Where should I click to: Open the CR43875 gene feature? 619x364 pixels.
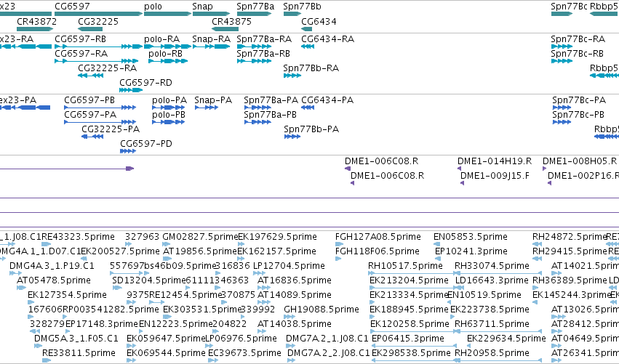tap(225, 29)
